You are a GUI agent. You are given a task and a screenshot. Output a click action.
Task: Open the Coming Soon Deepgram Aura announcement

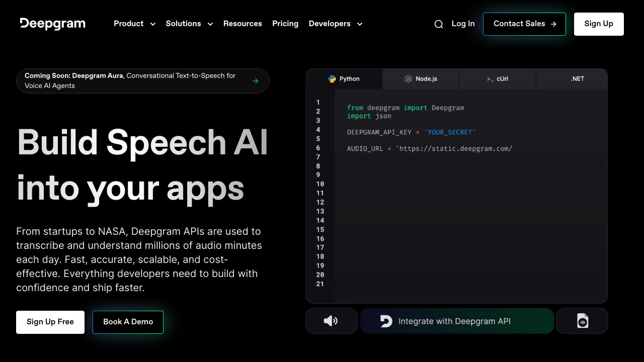(x=143, y=81)
